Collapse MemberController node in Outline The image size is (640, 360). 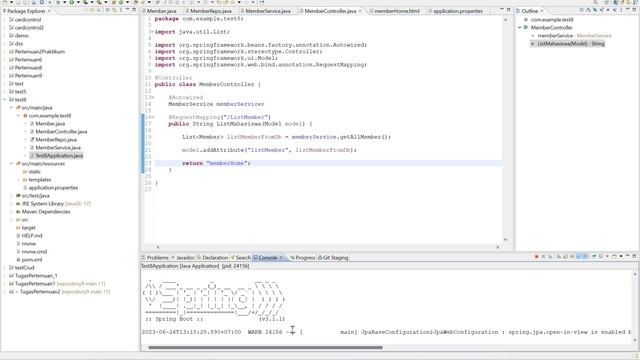click(520, 27)
